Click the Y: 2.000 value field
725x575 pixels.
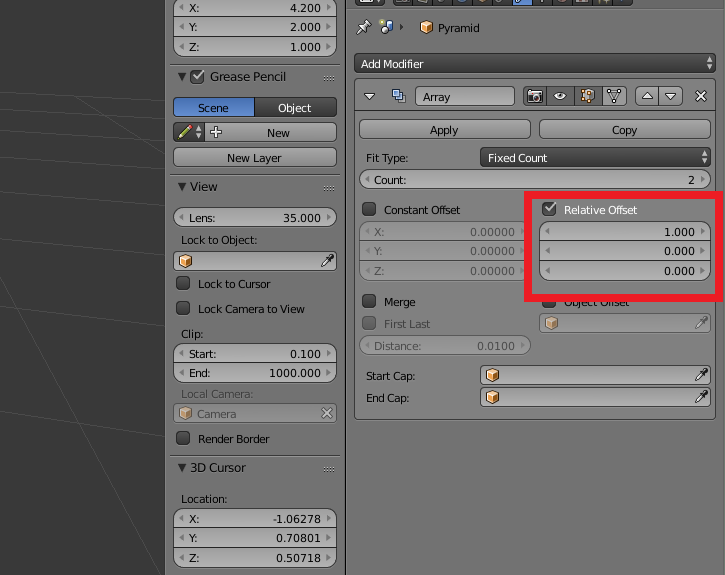point(255,27)
